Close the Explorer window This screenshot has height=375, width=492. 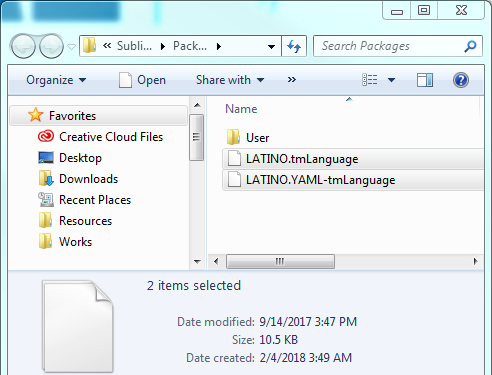[x=461, y=11]
